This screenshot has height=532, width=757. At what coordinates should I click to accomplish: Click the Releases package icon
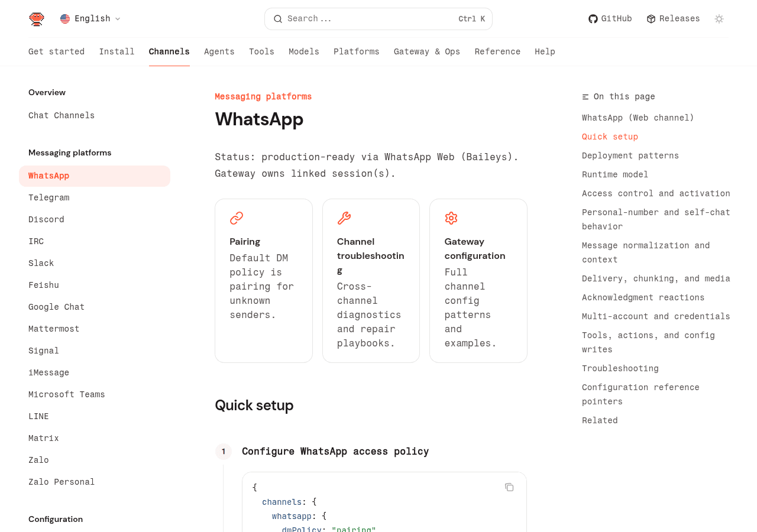coord(651,17)
